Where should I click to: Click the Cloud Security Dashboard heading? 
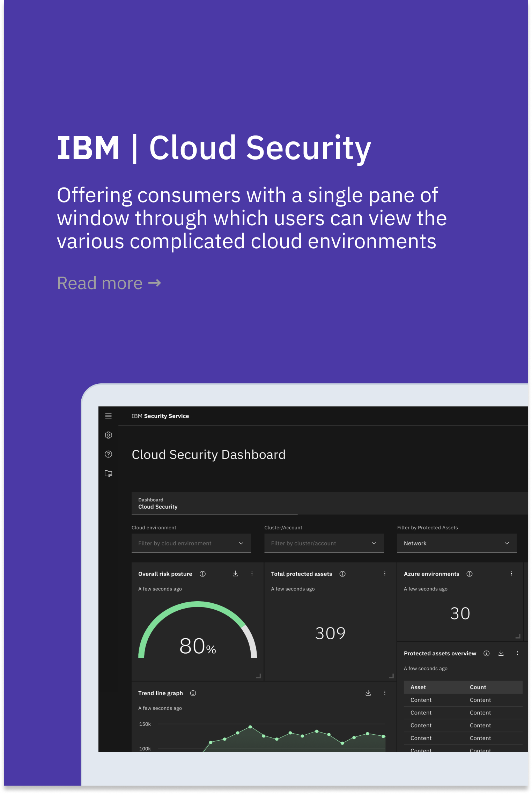tap(209, 455)
